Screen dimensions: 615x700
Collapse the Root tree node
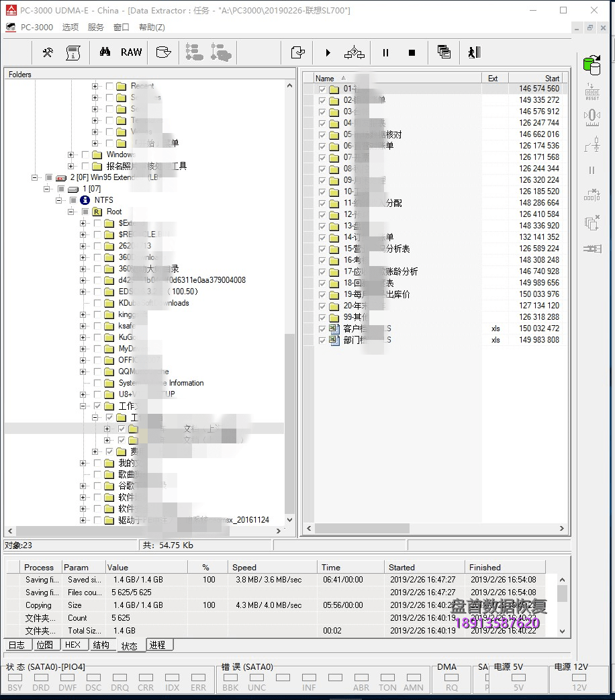70,212
